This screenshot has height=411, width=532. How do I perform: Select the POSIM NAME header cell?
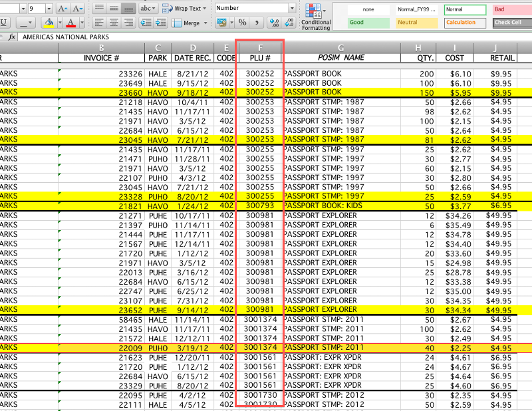(341, 58)
